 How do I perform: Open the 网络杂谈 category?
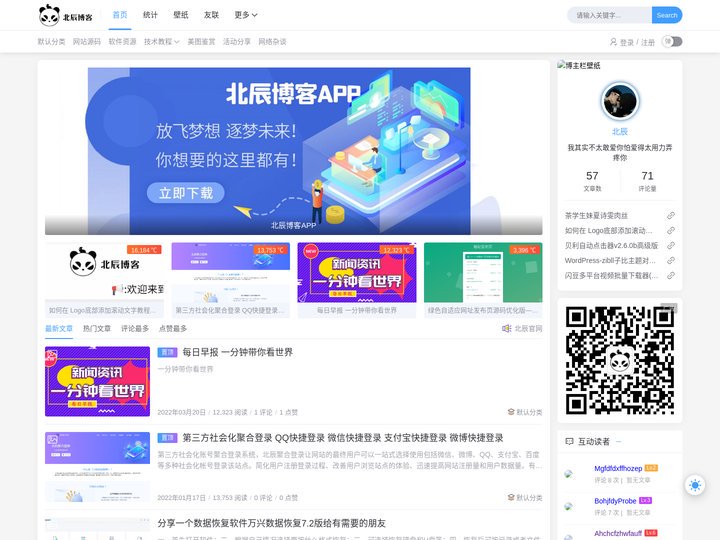(272, 42)
